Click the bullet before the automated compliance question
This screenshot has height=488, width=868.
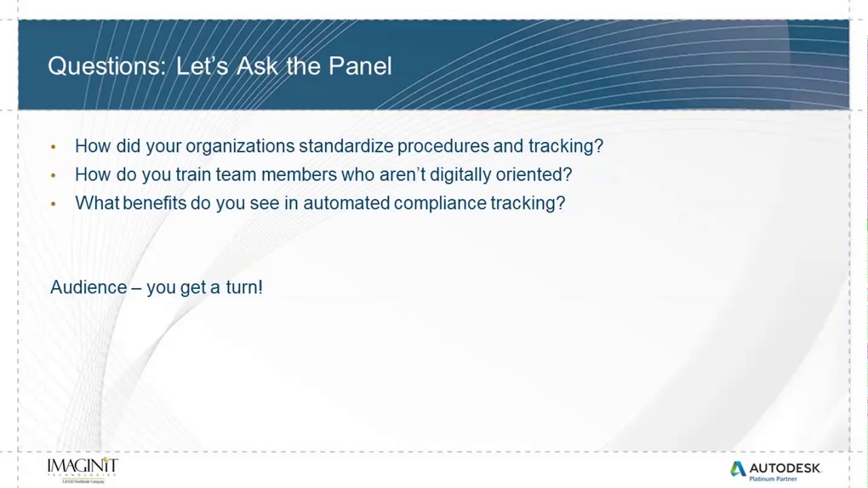tap(54, 203)
